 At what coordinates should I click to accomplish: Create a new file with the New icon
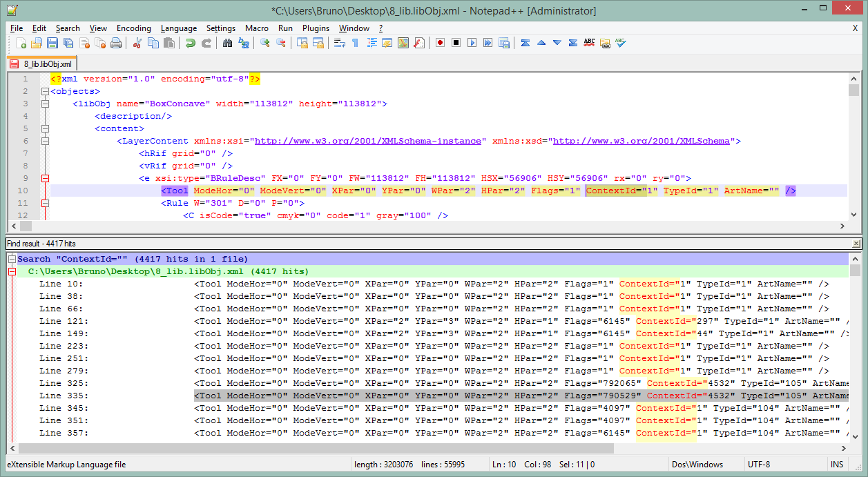(x=21, y=43)
